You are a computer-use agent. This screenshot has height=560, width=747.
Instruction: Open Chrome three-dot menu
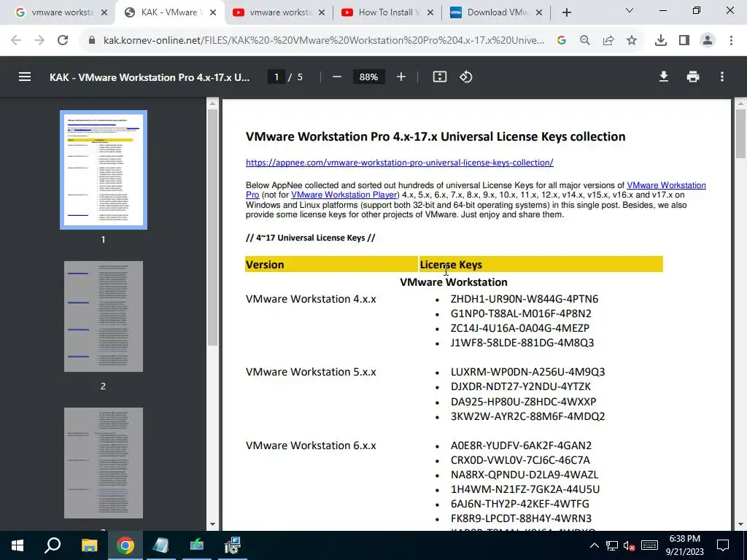point(731,41)
